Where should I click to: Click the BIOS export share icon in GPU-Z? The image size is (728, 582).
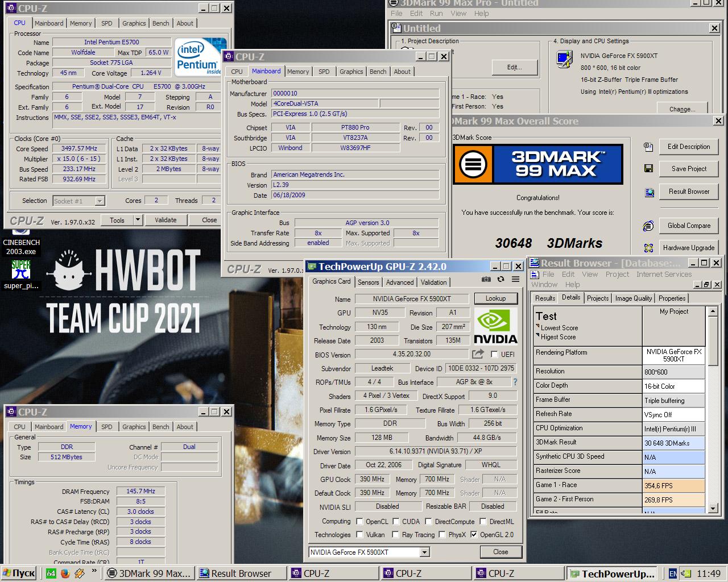478,354
